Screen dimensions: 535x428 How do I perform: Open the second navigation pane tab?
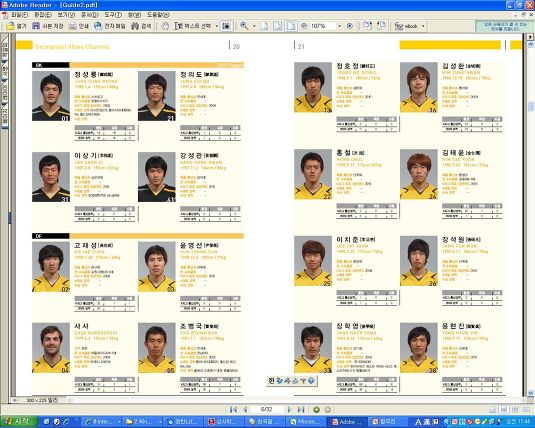pyautogui.click(x=5, y=72)
